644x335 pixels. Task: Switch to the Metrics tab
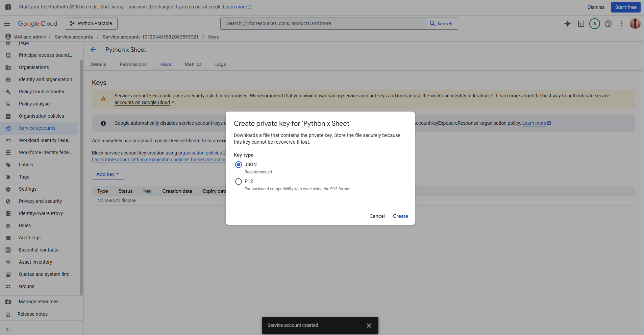(193, 64)
